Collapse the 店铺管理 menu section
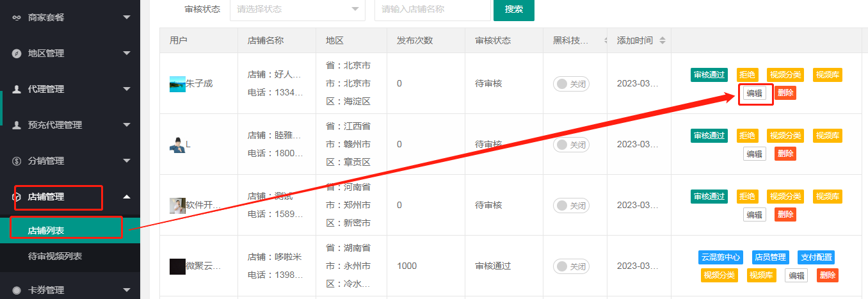The image size is (868, 299). (x=126, y=197)
